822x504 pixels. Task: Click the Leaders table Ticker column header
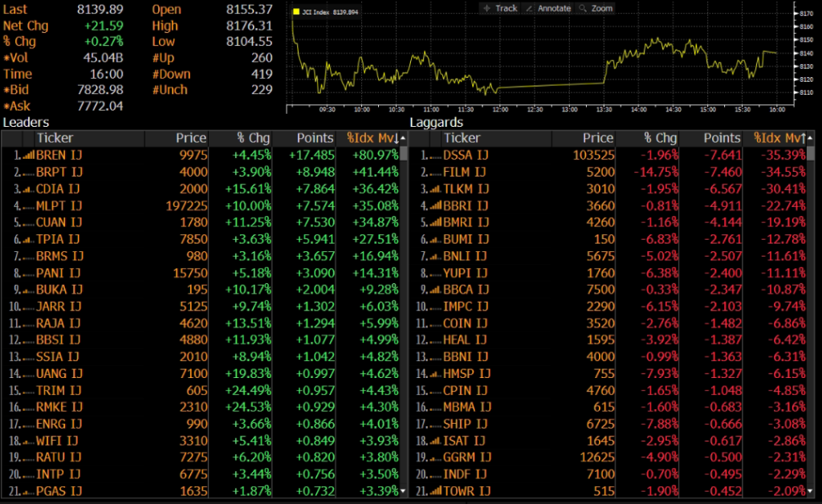(55, 138)
